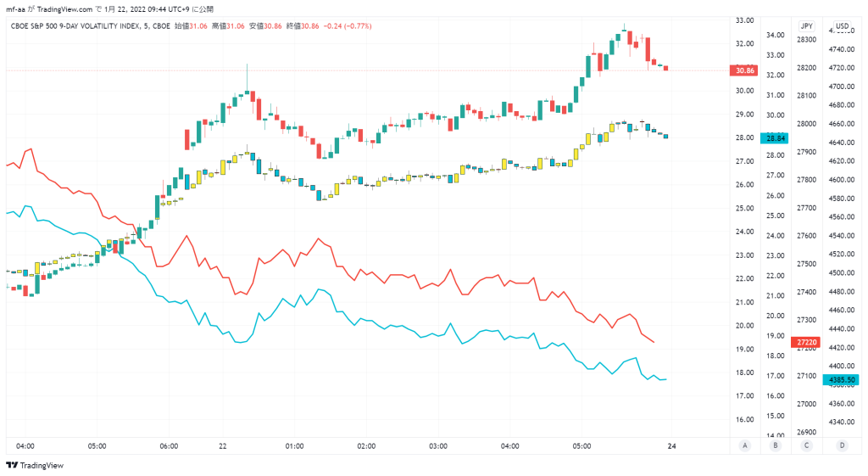Image resolution: width=868 pixels, height=476 pixels.
Task: Click the publish header mentioning TradingView.com
Action: click(x=109, y=9)
